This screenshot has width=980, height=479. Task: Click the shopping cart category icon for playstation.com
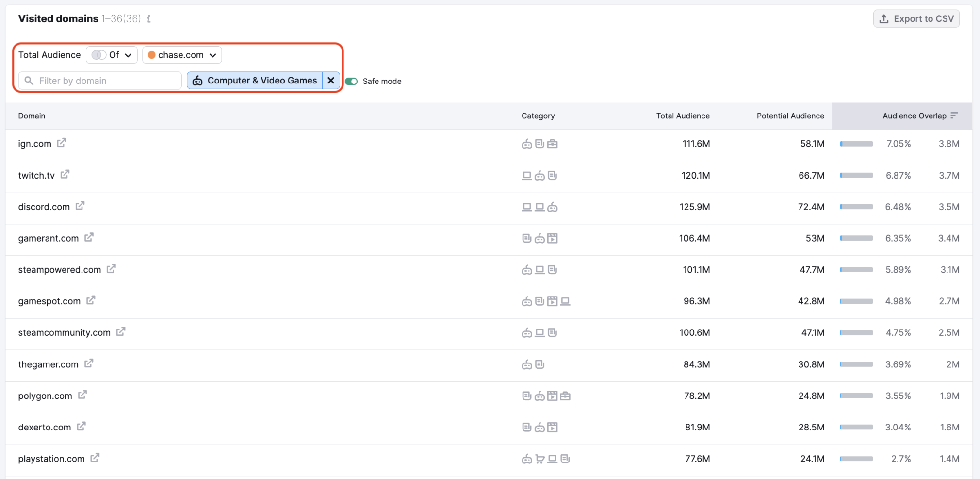[539, 459]
